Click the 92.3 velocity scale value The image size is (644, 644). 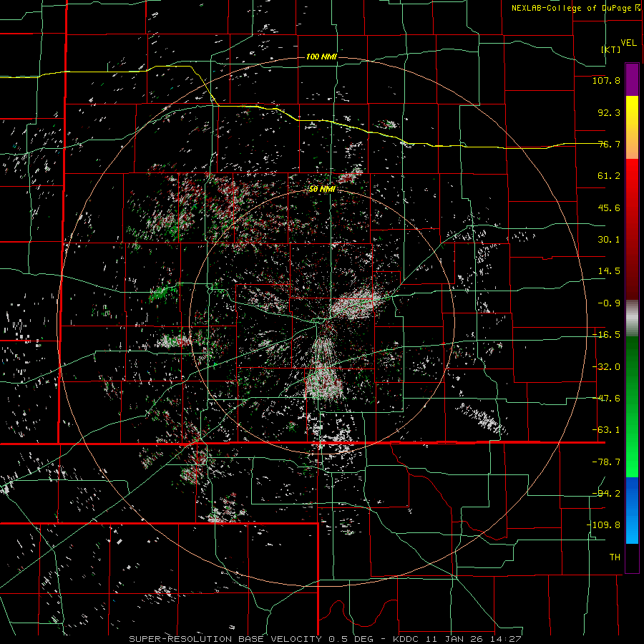coord(609,112)
